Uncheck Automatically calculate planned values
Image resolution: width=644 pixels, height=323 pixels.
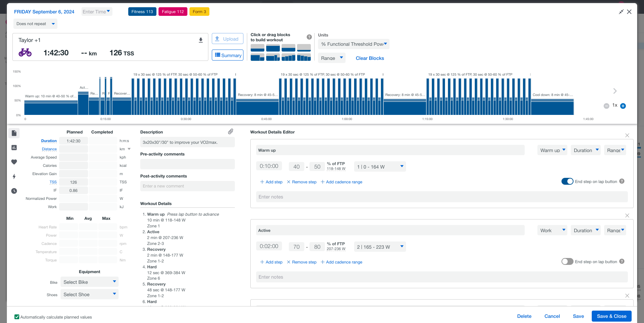17,317
